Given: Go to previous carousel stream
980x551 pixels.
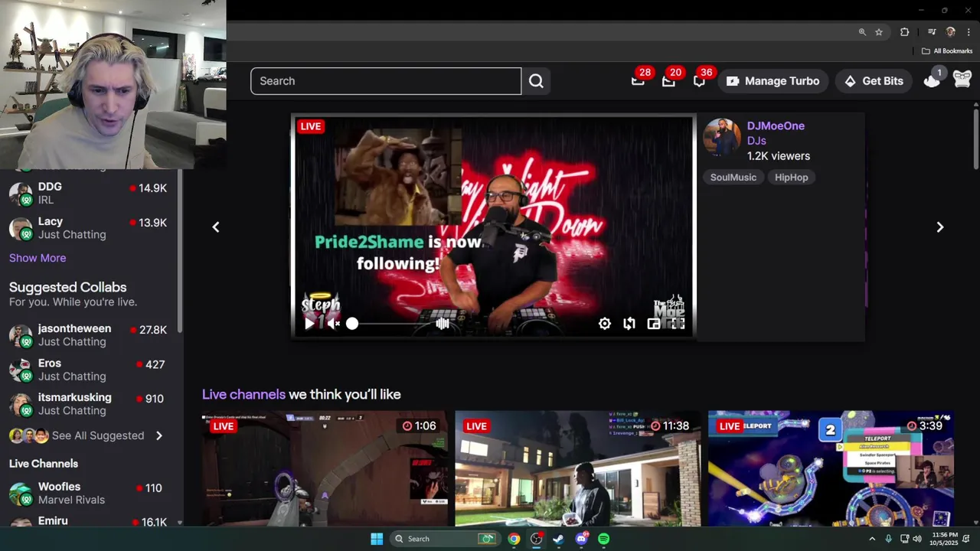Looking at the screenshot, I should click(216, 227).
